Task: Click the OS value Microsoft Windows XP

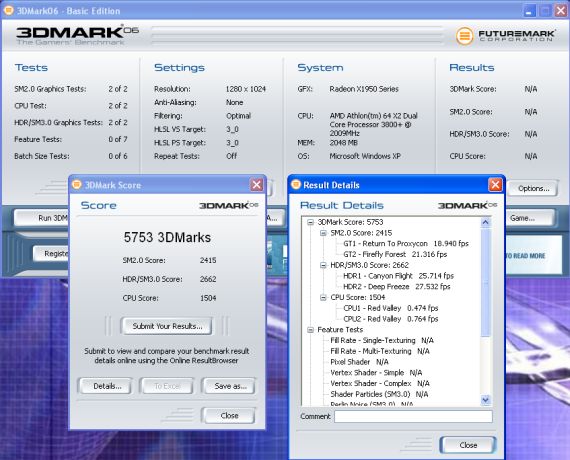Action: coord(365,156)
